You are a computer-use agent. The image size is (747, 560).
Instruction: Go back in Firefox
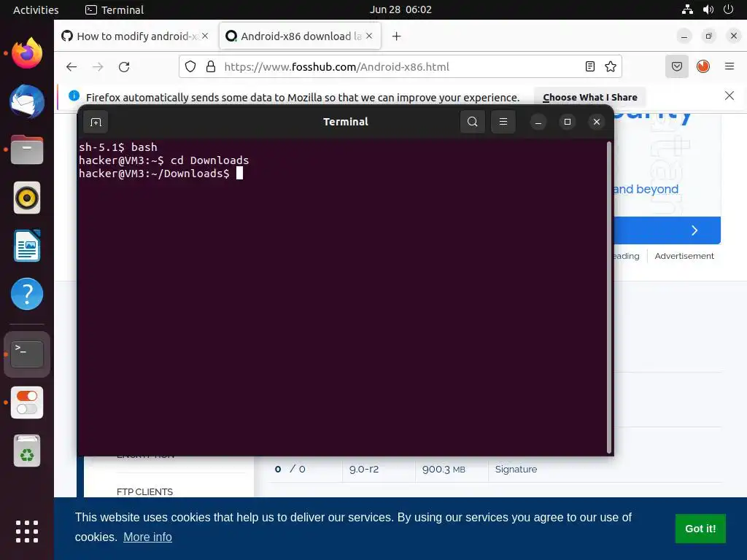tap(71, 66)
